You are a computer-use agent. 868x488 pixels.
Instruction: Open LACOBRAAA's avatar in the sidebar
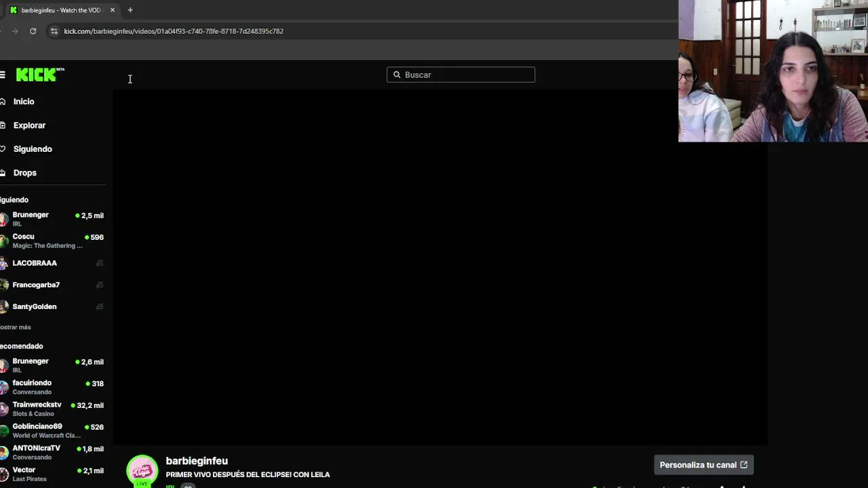4,263
